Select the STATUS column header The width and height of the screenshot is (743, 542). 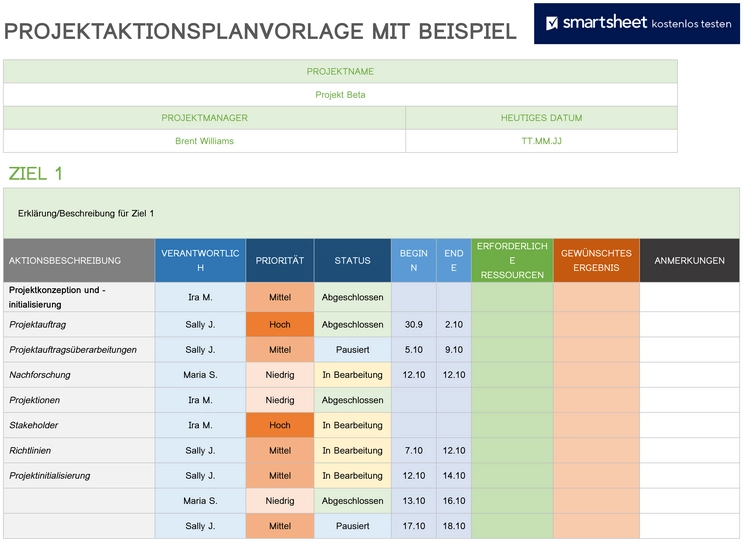click(x=353, y=261)
